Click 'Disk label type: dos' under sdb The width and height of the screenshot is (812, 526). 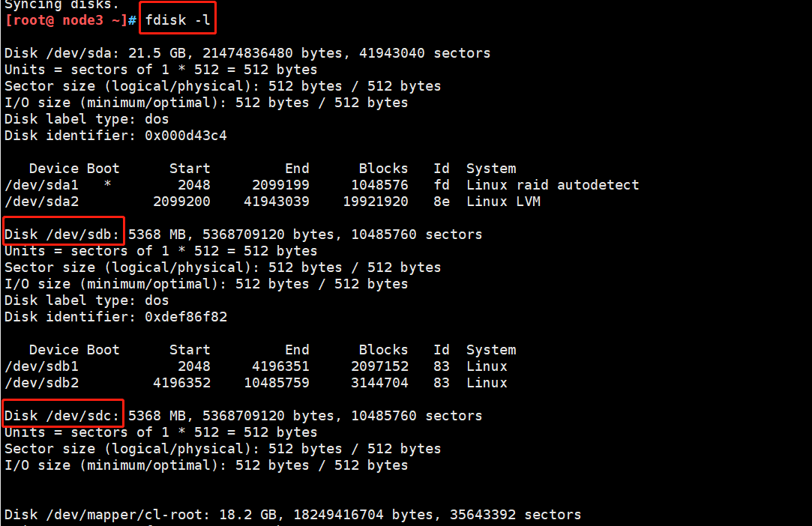click(86, 300)
